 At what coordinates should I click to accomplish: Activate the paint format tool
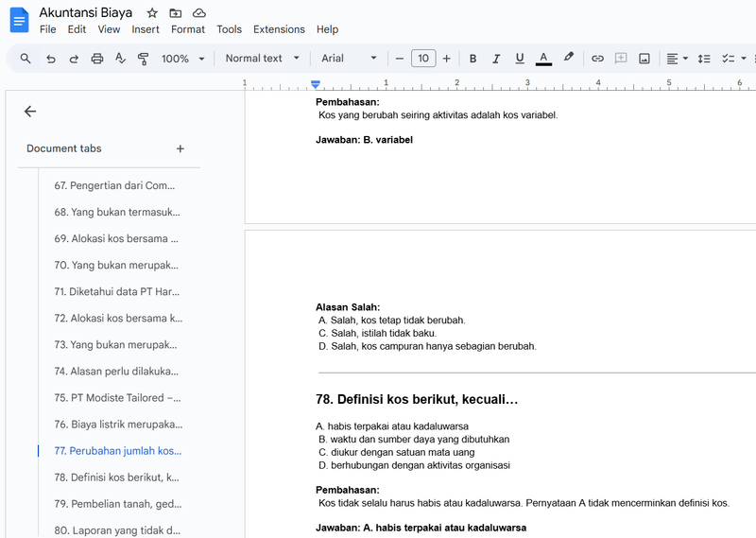[144, 59]
